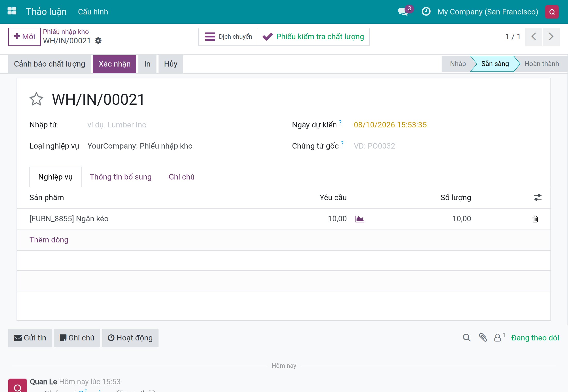Switch to the Nghiệp vụ tab
Image resolution: width=568 pixels, height=392 pixels.
(55, 177)
